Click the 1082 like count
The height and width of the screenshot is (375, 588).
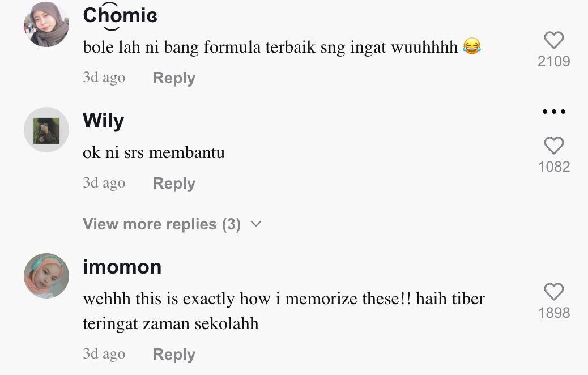click(x=554, y=167)
